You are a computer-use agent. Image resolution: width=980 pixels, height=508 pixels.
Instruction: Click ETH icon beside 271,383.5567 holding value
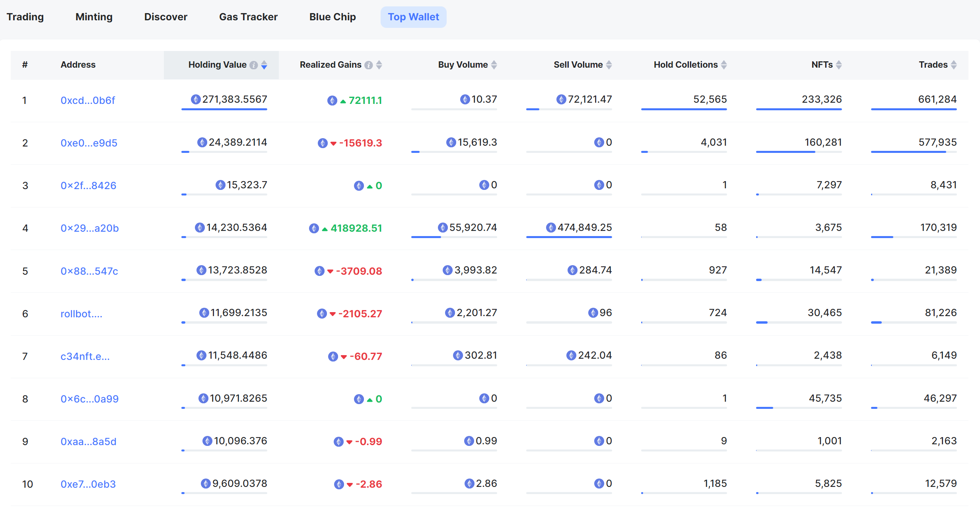[196, 99]
